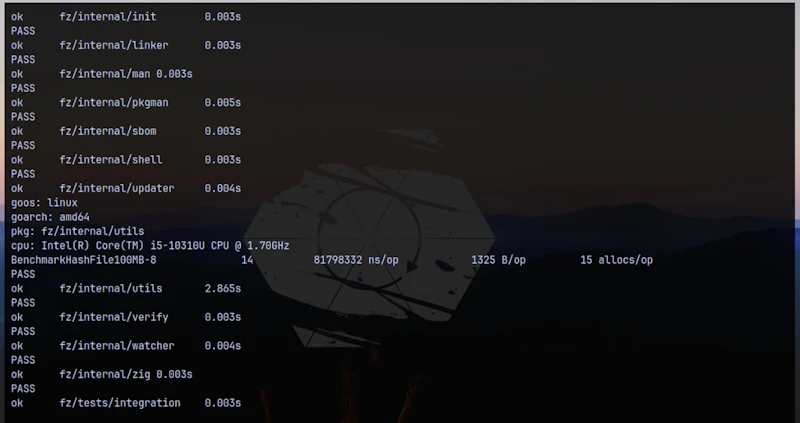Click the 2.865s time for utils
The width and height of the screenshot is (800, 423).
[x=222, y=288]
